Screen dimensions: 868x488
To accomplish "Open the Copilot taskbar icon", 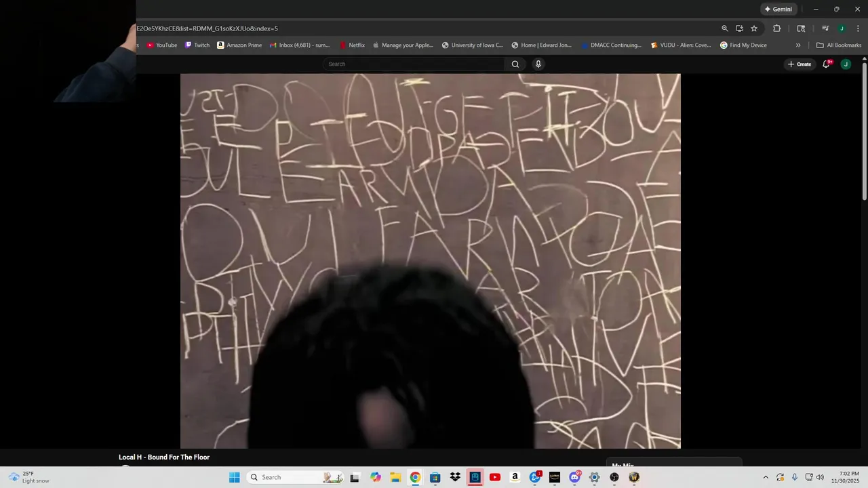I will coord(376,477).
